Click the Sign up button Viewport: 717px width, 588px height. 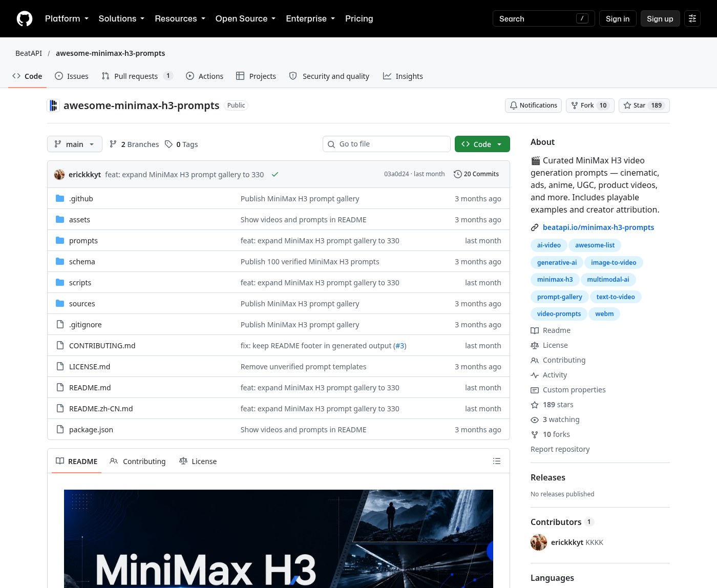(x=660, y=18)
